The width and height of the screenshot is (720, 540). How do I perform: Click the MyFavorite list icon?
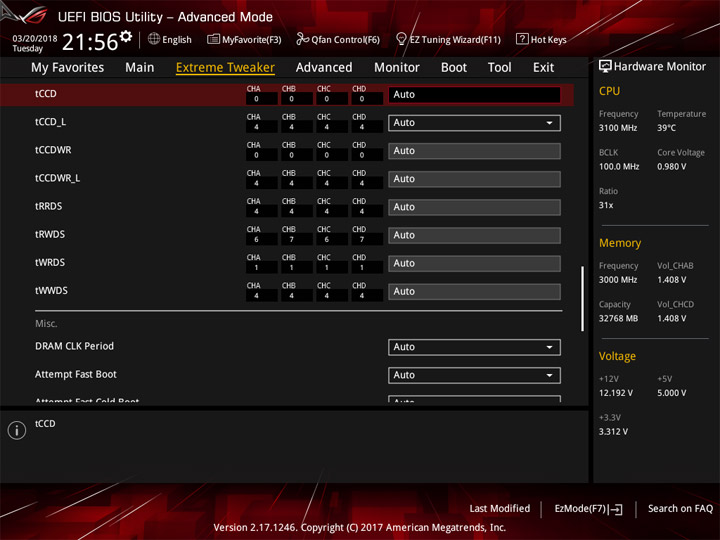213,39
